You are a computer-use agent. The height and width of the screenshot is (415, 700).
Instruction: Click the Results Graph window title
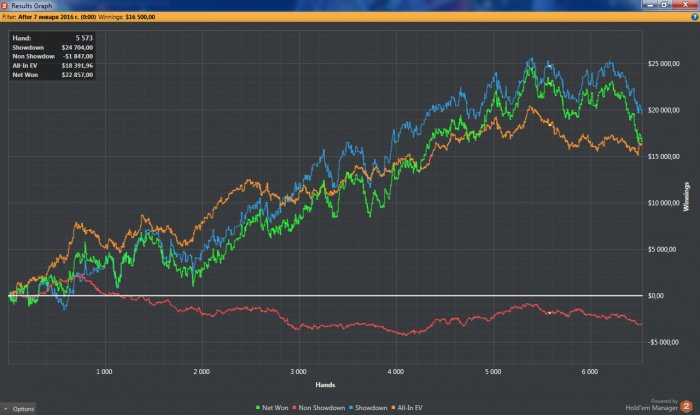point(32,6)
